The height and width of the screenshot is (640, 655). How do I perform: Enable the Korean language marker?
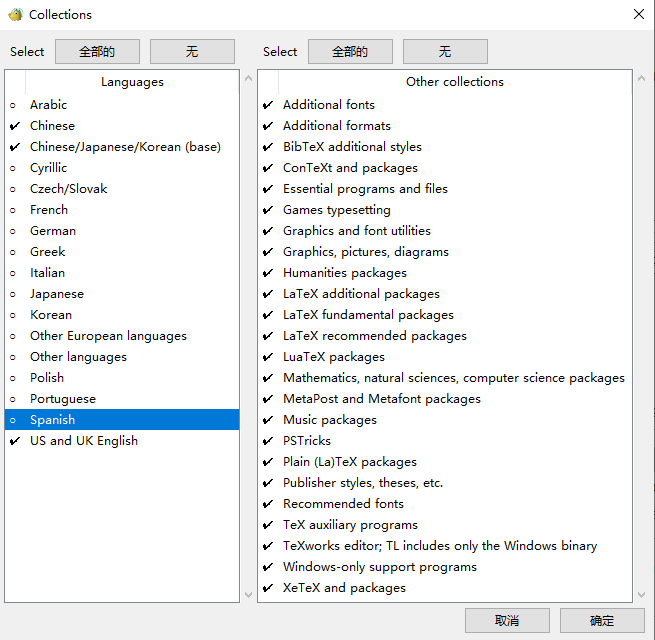[x=13, y=315]
